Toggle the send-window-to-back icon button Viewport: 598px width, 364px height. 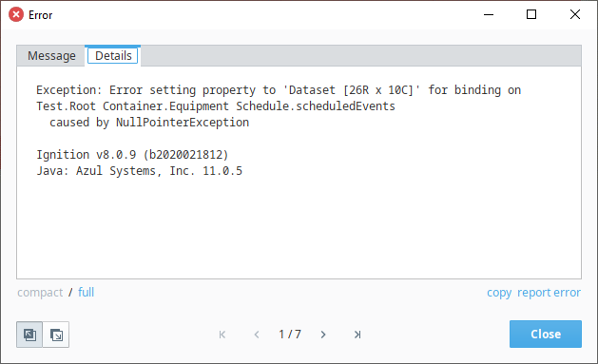point(56,335)
